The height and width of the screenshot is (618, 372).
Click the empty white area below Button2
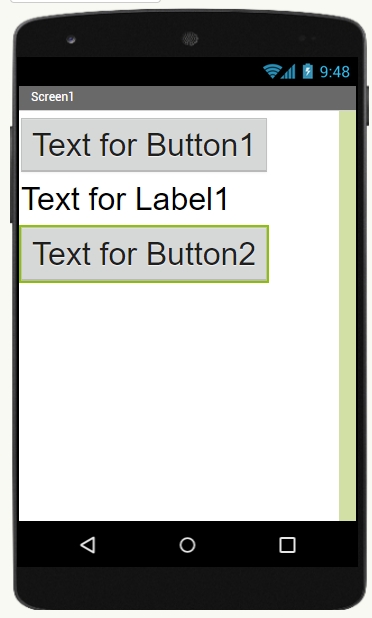(x=179, y=401)
